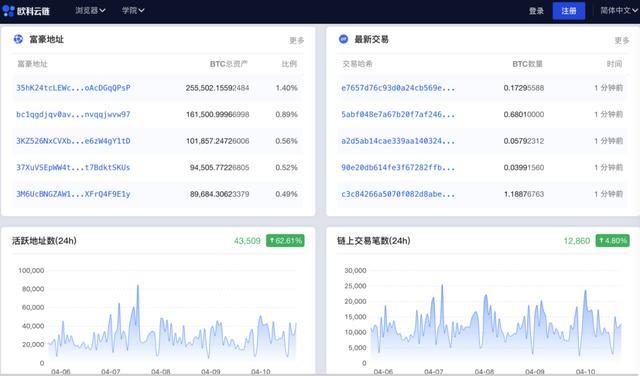The height and width of the screenshot is (376, 640).
Task: Click balance value 101,857.24726006
Action: click(x=217, y=141)
